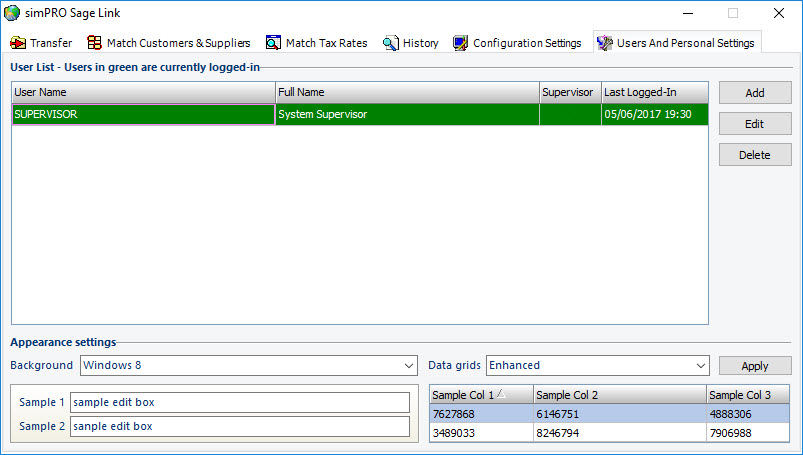Click the Edit user button
The image size is (803, 455).
755,124
